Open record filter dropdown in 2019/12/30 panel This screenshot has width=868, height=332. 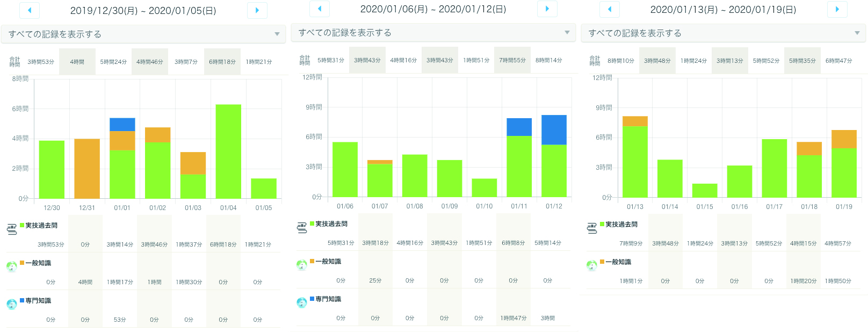143,34
